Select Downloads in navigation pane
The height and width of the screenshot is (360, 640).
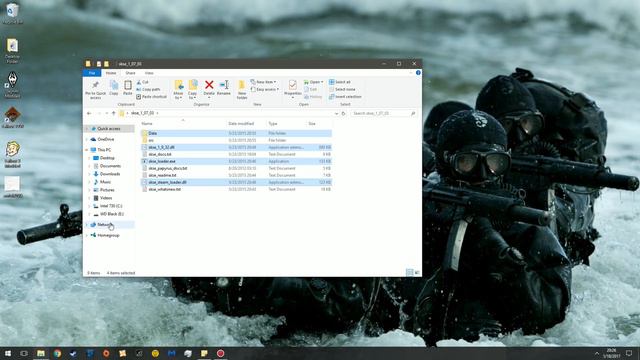pyautogui.click(x=110, y=174)
